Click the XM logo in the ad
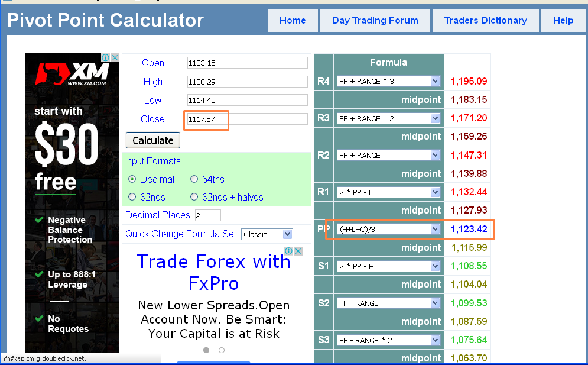This screenshot has width=588, height=365. [x=72, y=73]
